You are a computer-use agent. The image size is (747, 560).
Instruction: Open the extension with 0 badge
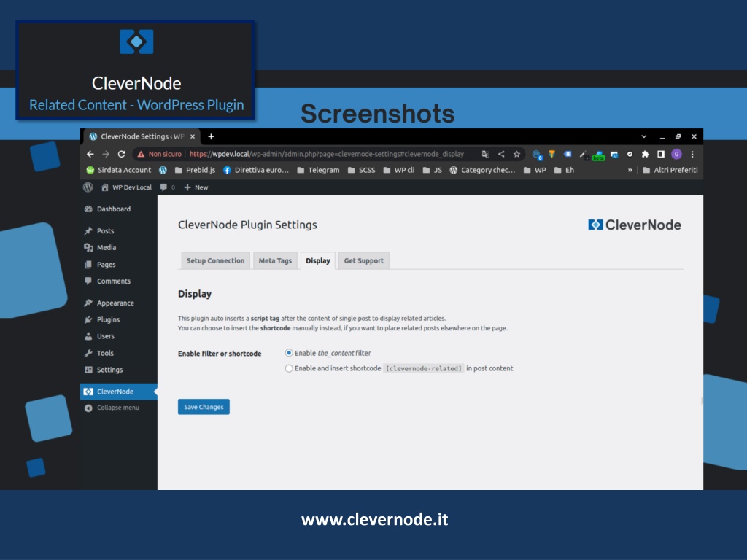(536, 155)
